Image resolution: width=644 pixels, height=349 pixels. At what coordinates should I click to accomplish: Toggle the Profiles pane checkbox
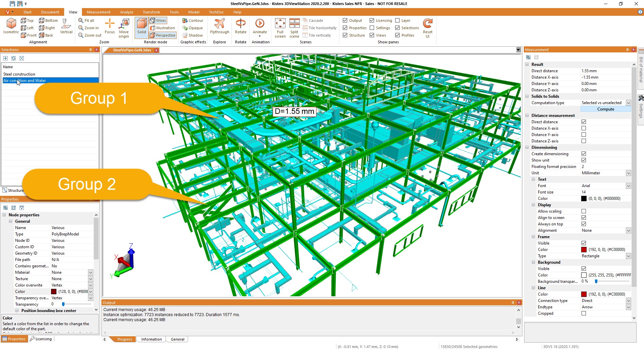pyautogui.click(x=398, y=35)
